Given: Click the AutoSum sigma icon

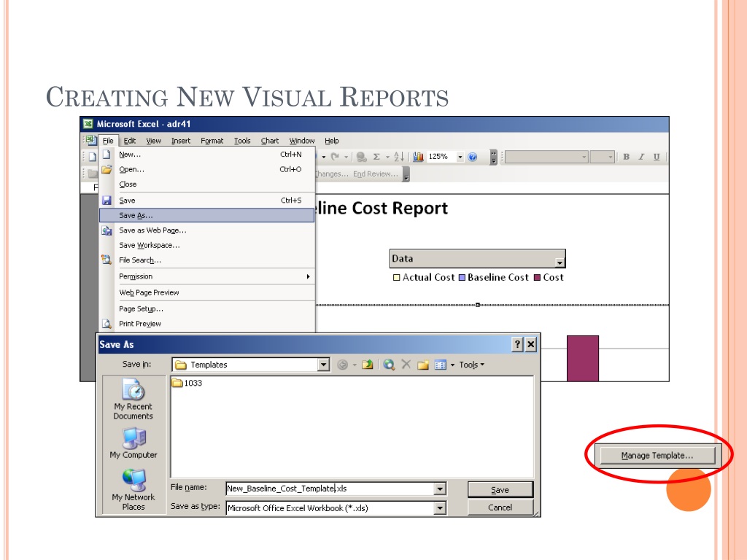Looking at the screenshot, I should pos(376,157).
